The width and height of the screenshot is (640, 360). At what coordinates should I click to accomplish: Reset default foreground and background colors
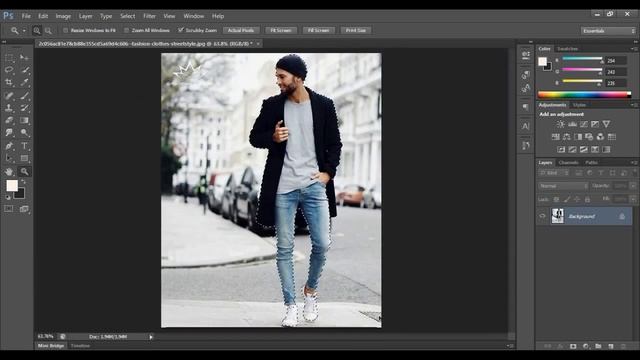(8, 197)
